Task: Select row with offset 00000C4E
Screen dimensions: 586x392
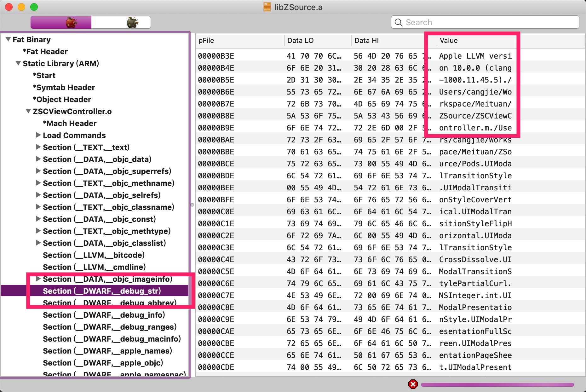Action: click(390, 259)
